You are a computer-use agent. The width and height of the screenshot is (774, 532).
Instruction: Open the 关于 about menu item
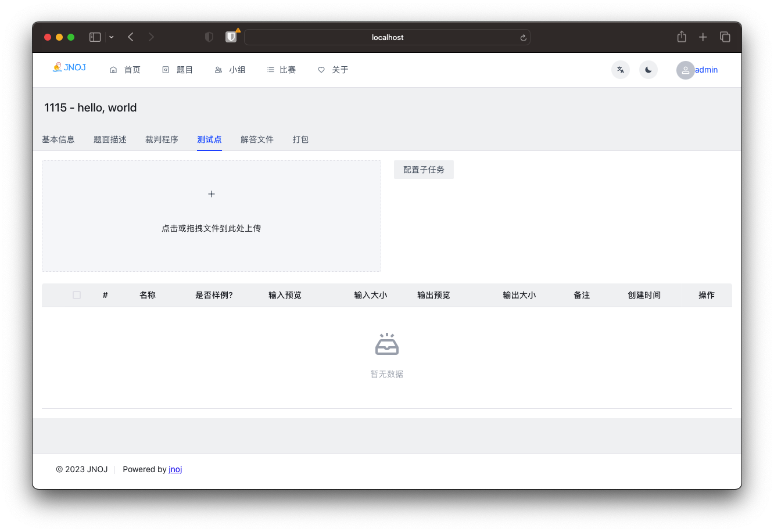(x=333, y=70)
